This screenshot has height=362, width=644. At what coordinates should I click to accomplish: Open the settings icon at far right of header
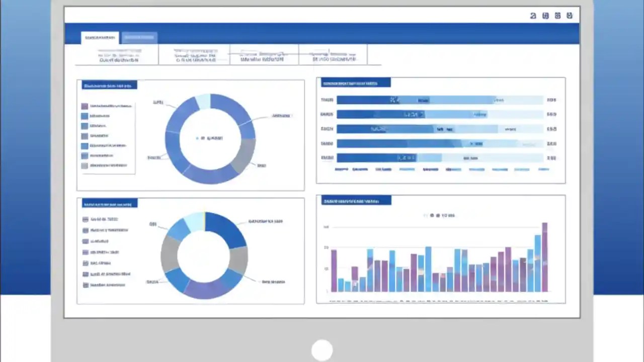pyautogui.click(x=569, y=16)
